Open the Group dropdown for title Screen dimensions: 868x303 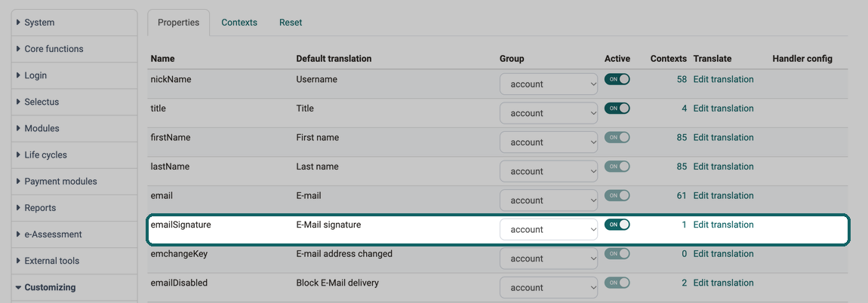tap(549, 113)
